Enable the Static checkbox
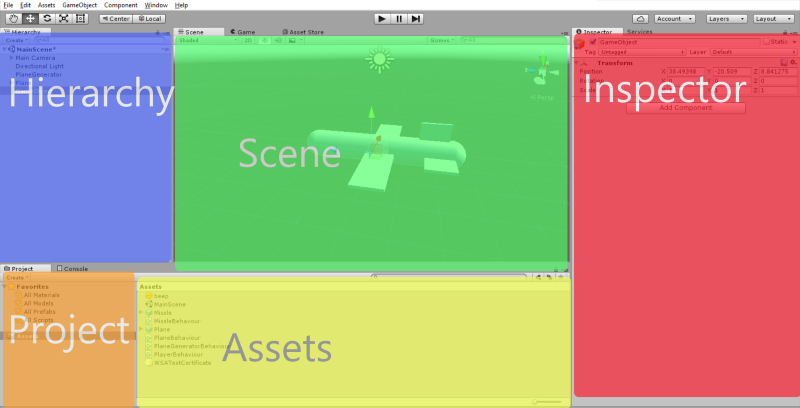The width and height of the screenshot is (800, 408). coord(766,42)
